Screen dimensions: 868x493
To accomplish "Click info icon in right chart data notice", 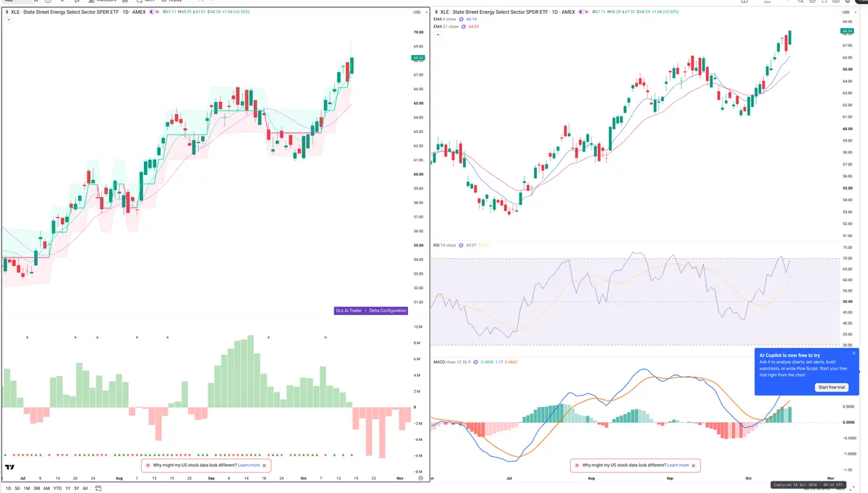I will point(577,466).
